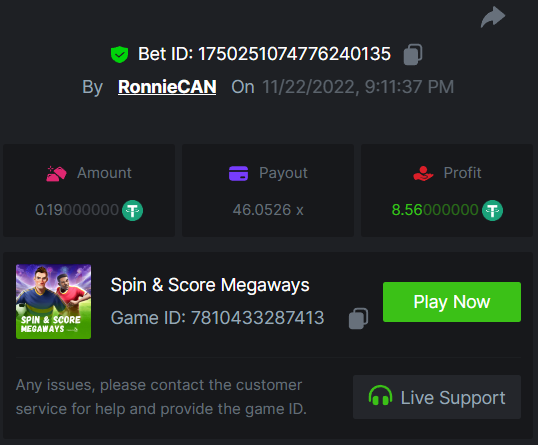Click the 46.0526 x payout value

point(268,210)
